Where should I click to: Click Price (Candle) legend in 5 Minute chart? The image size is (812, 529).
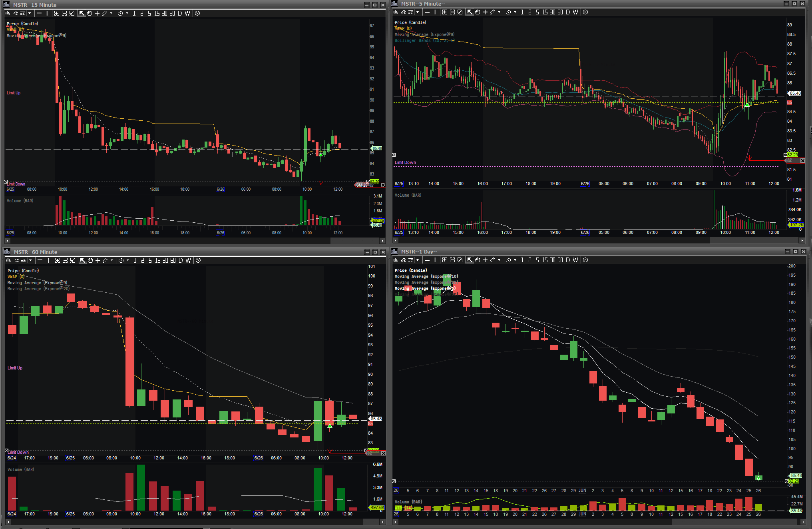tap(410, 22)
